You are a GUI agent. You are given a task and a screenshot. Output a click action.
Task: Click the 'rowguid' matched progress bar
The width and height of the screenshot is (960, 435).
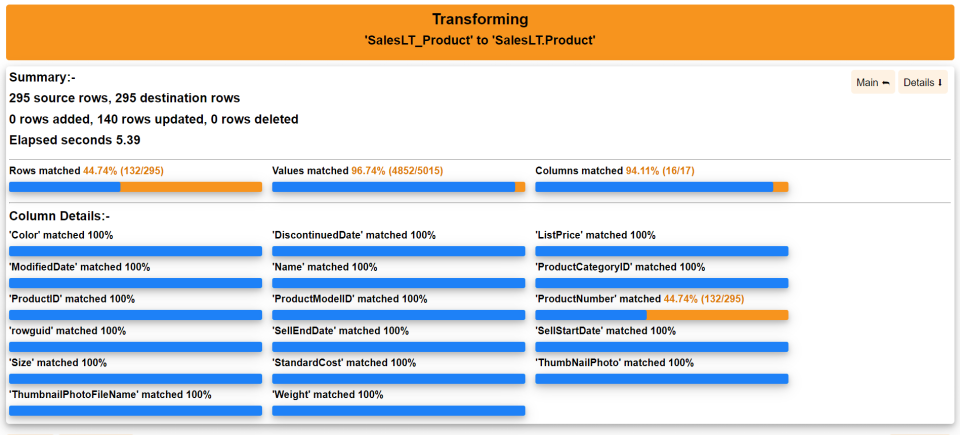tap(135, 347)
